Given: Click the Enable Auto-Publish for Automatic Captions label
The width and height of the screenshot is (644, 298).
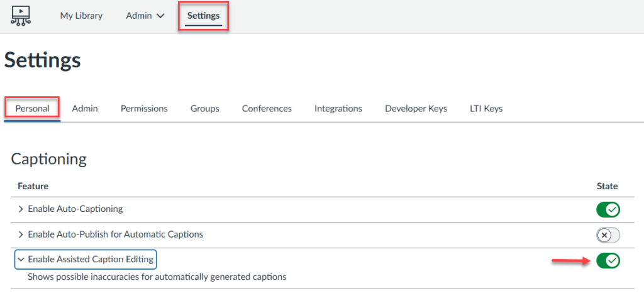Looking at the screenshot, I should click(116, 235).
